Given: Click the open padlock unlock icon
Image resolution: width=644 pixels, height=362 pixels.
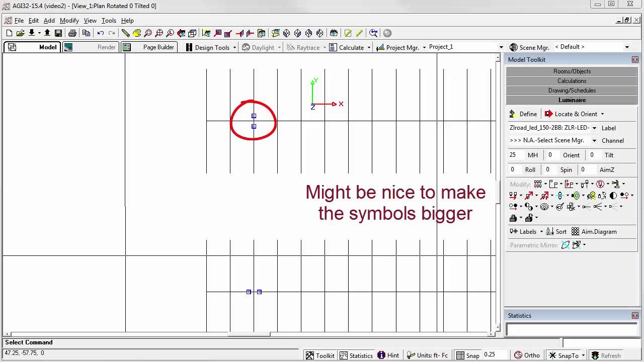Looking at the screenshot, I should (529, 218).
